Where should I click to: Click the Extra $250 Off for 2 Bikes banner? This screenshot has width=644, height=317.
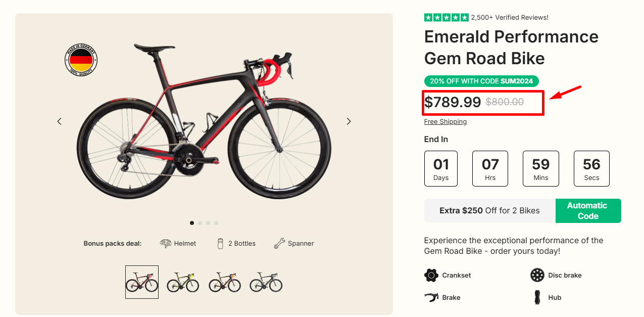pos(489,210)
